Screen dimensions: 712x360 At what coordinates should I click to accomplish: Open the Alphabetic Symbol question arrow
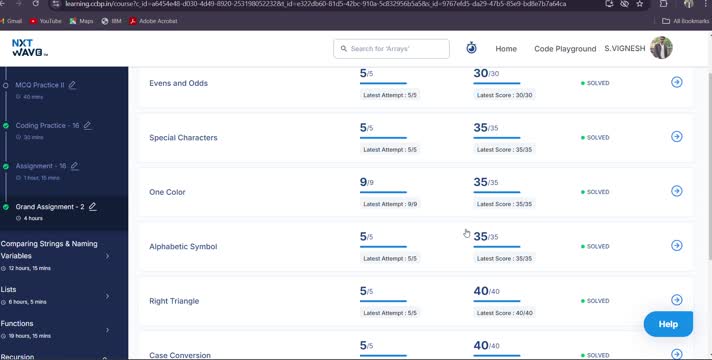tap(677, 246)
